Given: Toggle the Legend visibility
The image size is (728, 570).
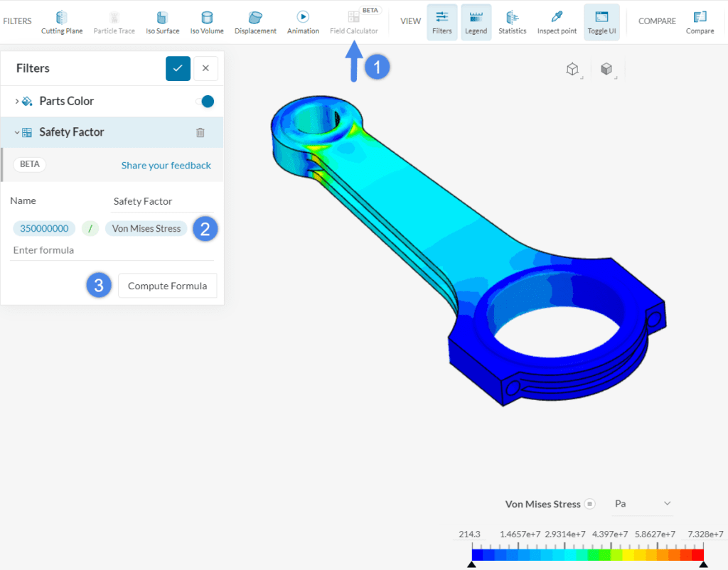Looking at the screenshot, I should [x=476, y=21].
